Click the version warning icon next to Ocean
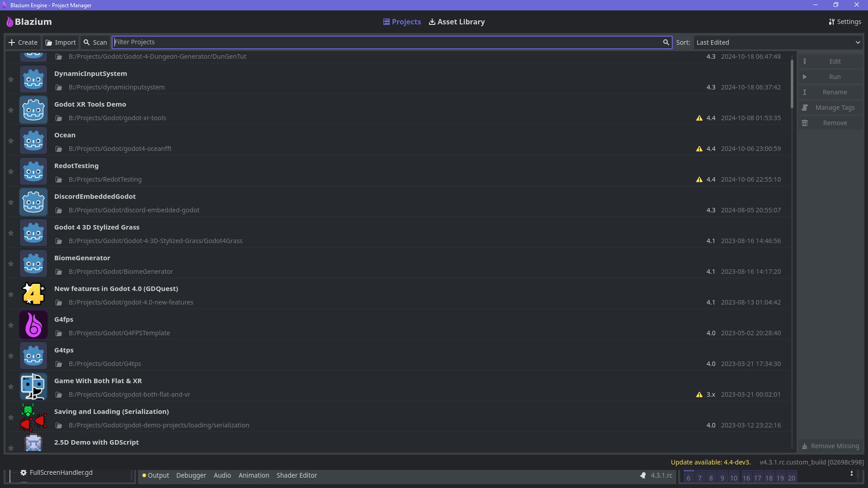This screenshot has width=868, height=488. coord(699,148)
